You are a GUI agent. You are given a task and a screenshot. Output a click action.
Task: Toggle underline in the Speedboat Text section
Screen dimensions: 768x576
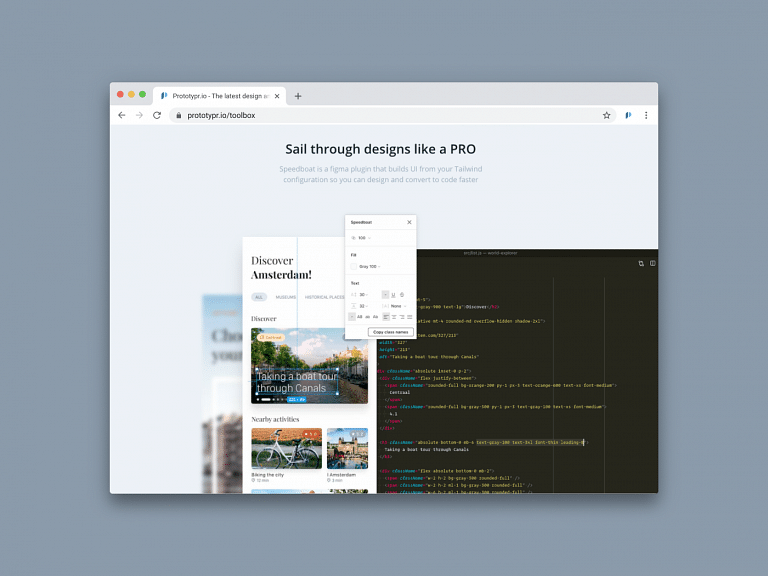394,295
